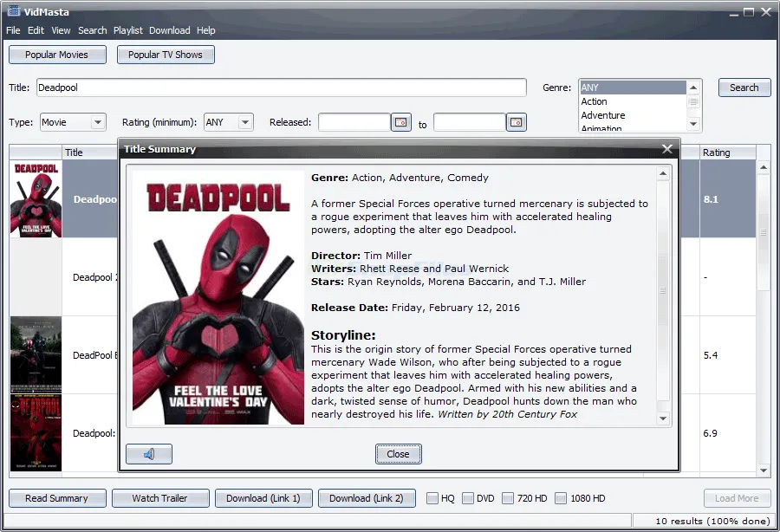
Task: Click the Title input field containing Deadpool
Action: pyautogui.click(x=282, y=88)
